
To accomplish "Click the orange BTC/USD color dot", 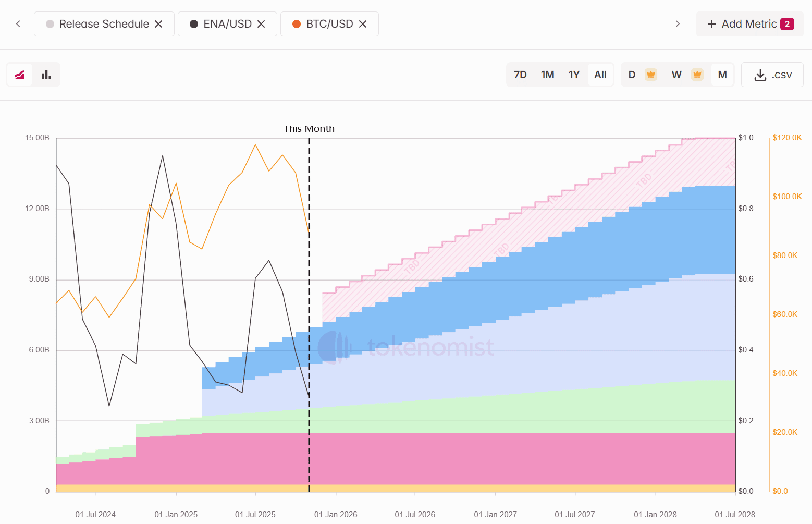I will (297, 24).
